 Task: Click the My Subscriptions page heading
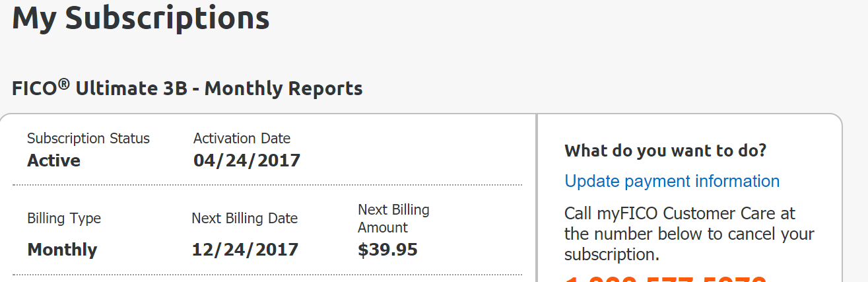pyautogui.click(x=141, y=17)
